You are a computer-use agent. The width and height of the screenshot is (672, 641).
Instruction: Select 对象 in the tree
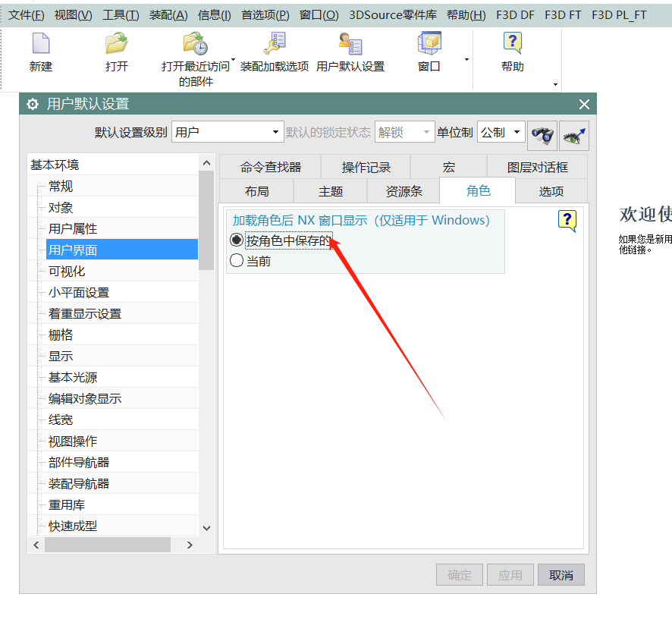pos(61,208)
